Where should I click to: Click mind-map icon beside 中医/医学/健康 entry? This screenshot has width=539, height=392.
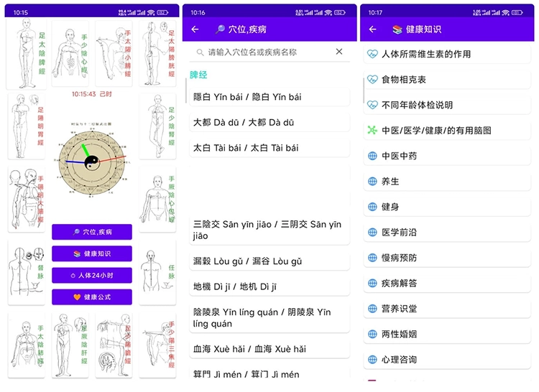point(372,131)
